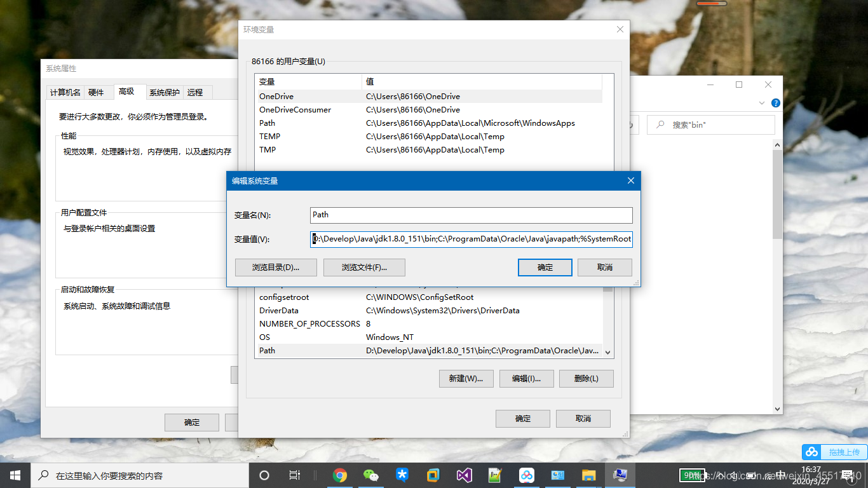Select the DriverData system variable row
The width and height of the screenshot is (868, 488).
(429, 311)
